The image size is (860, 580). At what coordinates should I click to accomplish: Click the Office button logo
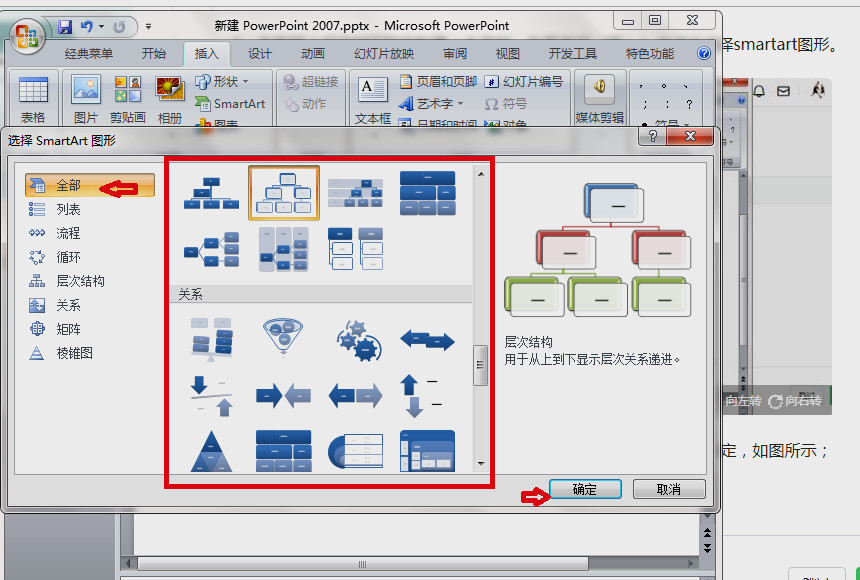(27, 37)
